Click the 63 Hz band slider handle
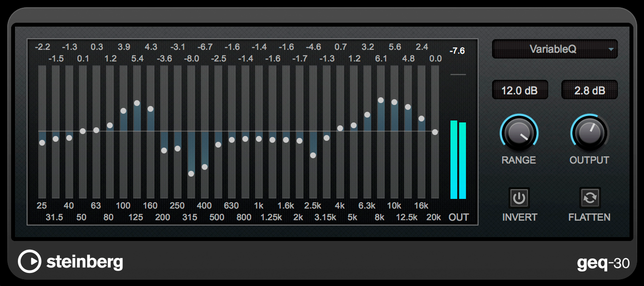The width and height of the screenshot is (644, 286). tap(96, 130)
